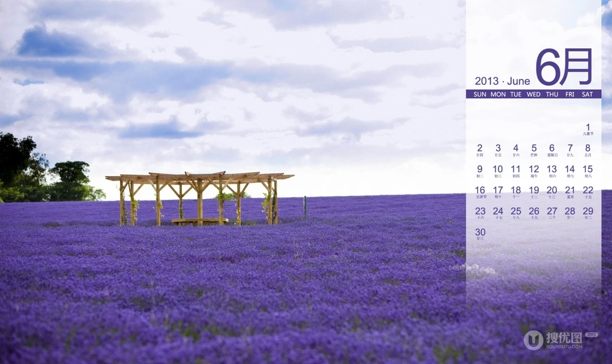Image resolution: width=612 pixels, height=364 pixels.
Task: Choose date 11 in the calendar
Action: coord(516,171)
